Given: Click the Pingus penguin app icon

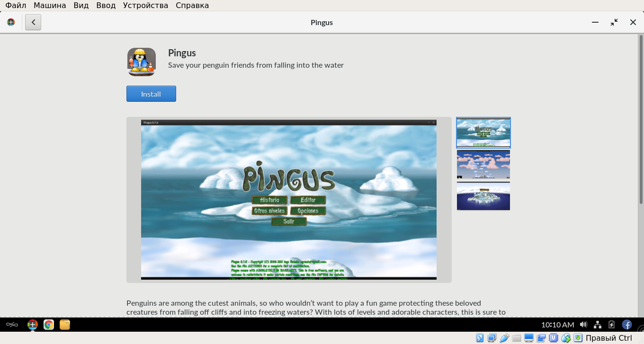Looking at the screenshot, I should click(x=142, y=62).
